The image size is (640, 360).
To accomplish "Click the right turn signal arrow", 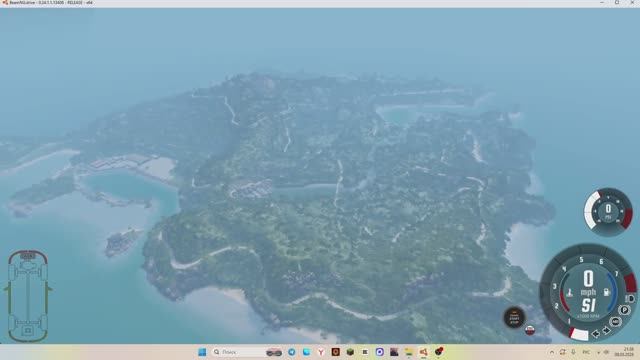I will point(606,330).
